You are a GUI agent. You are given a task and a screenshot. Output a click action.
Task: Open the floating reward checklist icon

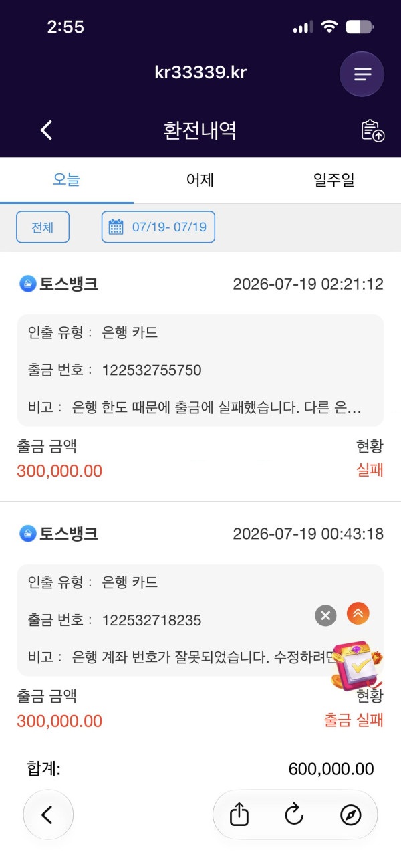(x=358, y=665)
